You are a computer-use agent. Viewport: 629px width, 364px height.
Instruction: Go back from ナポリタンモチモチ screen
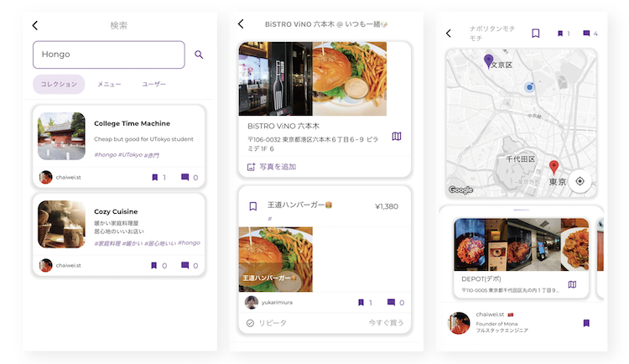point(449,34)
